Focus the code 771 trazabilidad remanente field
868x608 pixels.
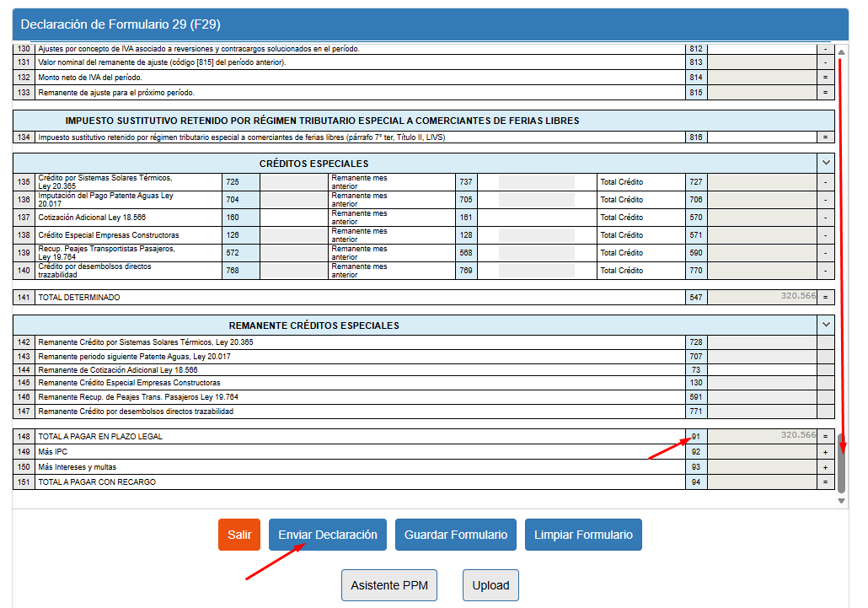coord(763,412)
